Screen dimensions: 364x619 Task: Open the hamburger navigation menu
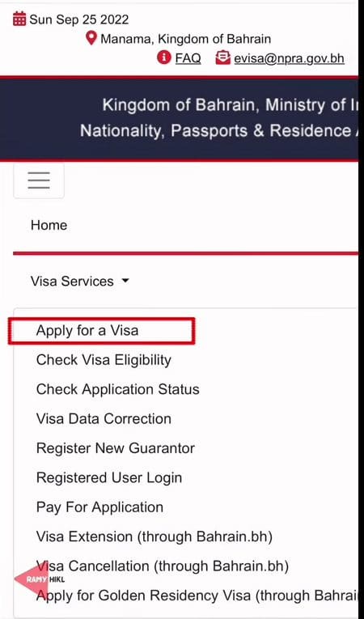(x=39, y=180)
